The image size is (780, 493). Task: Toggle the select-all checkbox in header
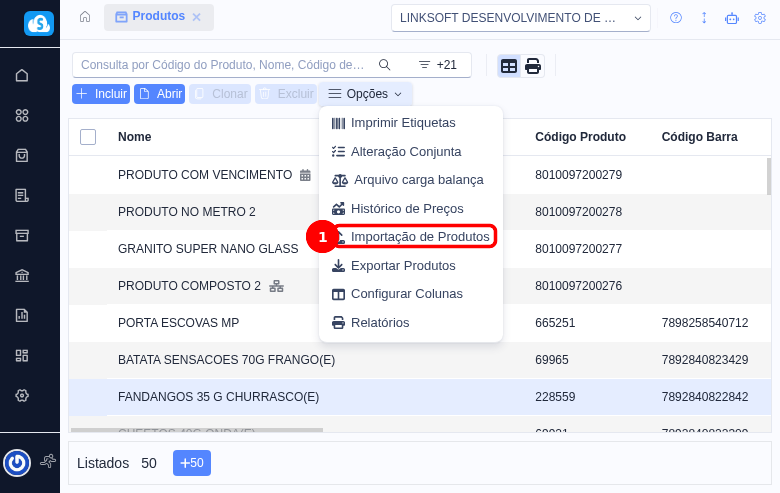click(88, 137)
